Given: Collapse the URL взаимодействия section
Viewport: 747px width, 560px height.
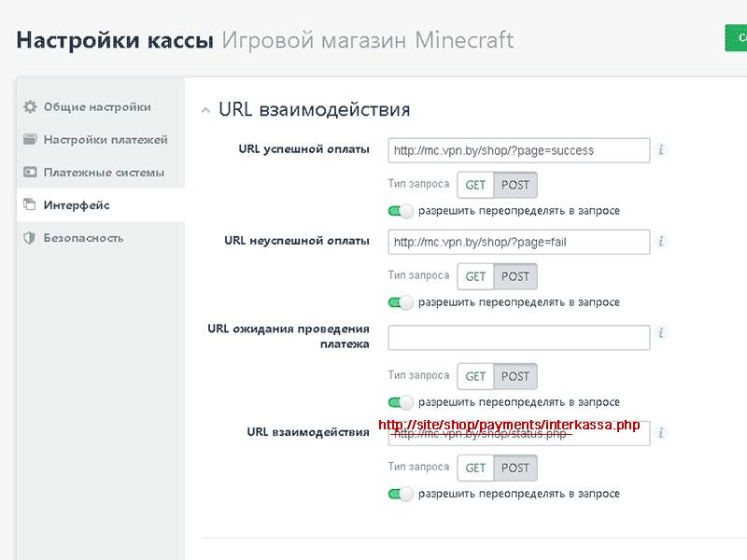Looking at the screenshot, I should coord(205,110).
